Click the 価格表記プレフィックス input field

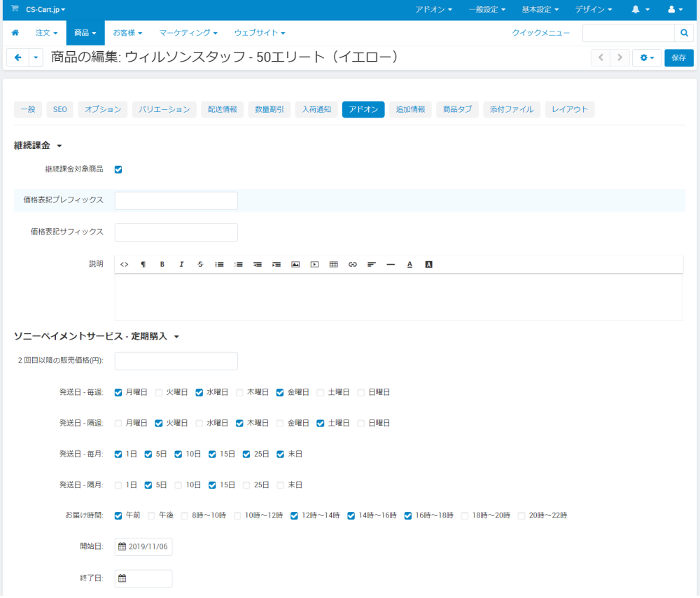click(176, 200)
